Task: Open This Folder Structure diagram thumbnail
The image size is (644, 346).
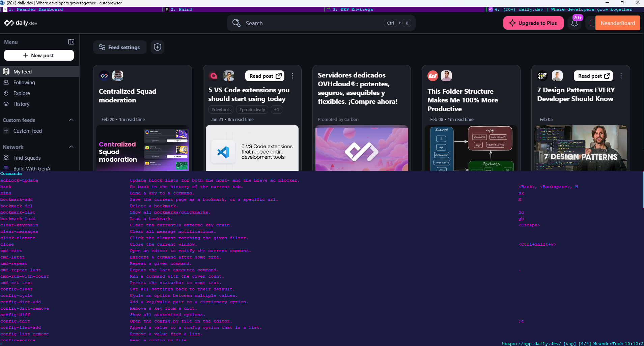Action: (471, 148)
